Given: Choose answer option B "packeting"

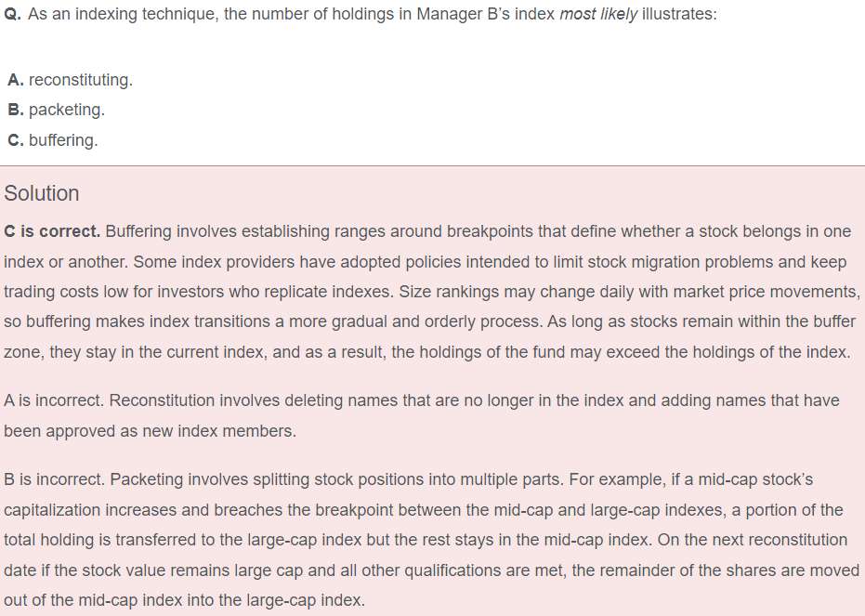Looking at the screenshot, I should pos(66,110).
